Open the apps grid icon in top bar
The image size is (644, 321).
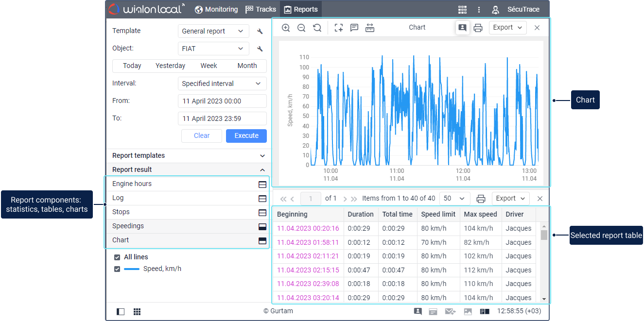(x=462, y=10)
